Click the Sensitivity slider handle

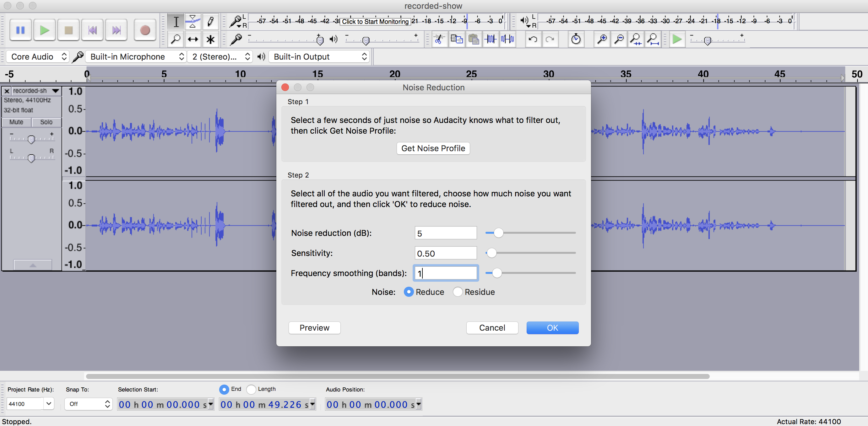pyautogui.click(x=491, y=253)
